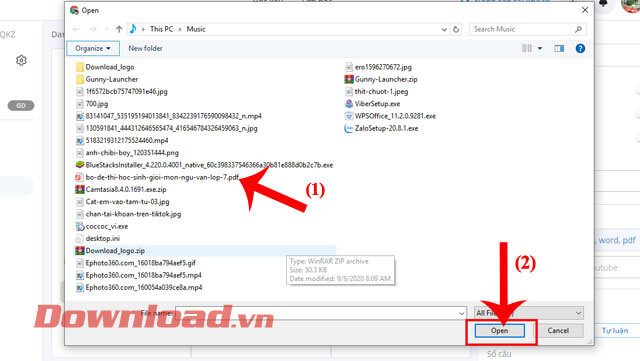Click the search magnifier icon
The image size is (640, 361).
pyautogui.click(x=578, y=29)
